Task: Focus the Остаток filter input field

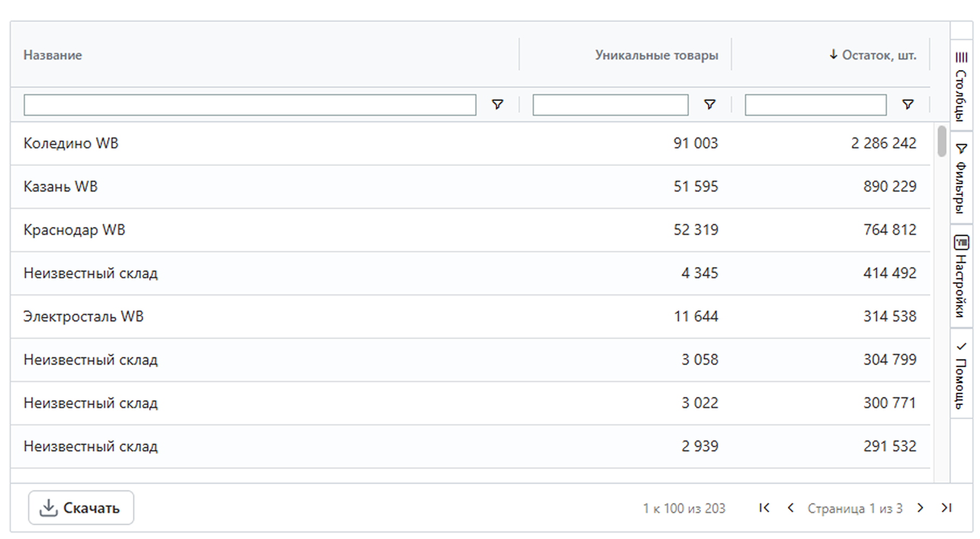Action: tap(815, 105)
